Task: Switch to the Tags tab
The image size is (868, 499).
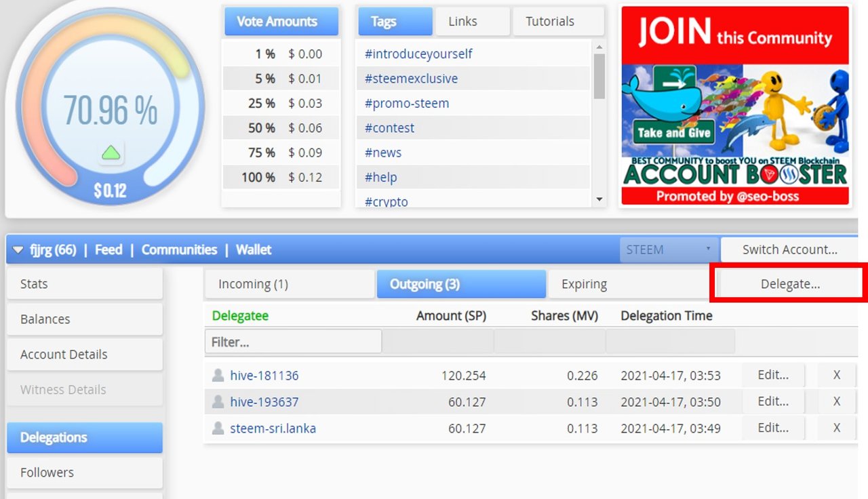Action: point(395,22)
